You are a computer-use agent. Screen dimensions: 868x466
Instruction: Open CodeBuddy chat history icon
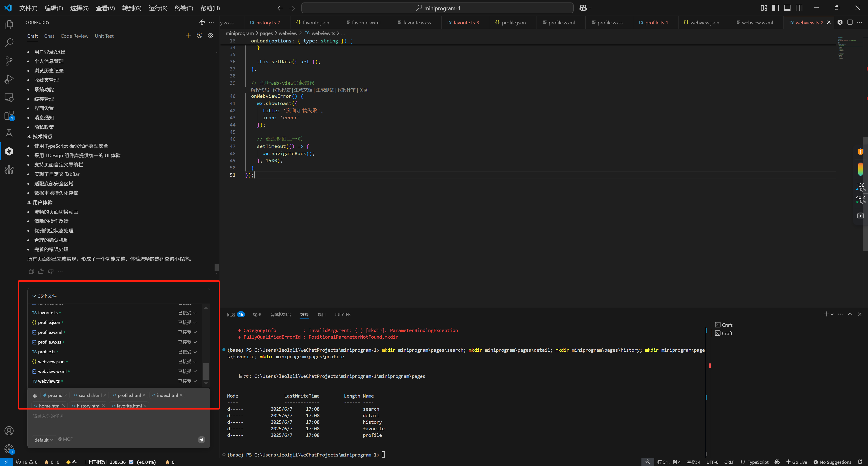coord(199,35)
